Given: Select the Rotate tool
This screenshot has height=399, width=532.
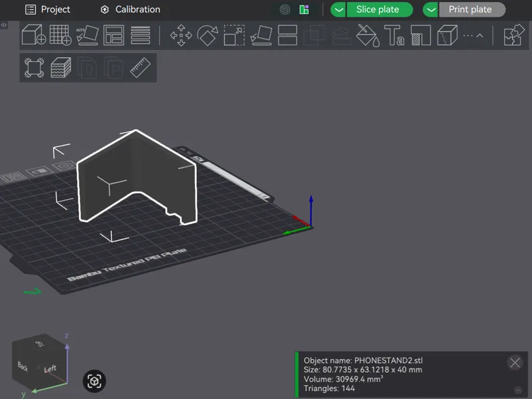Looking at the screenshot, I should click(x=207, y=35).
